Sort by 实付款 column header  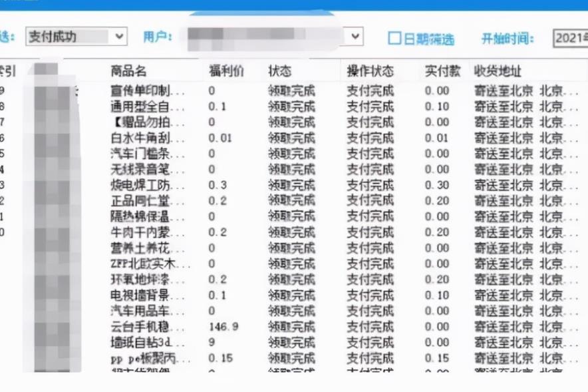[x=442, y=71]
